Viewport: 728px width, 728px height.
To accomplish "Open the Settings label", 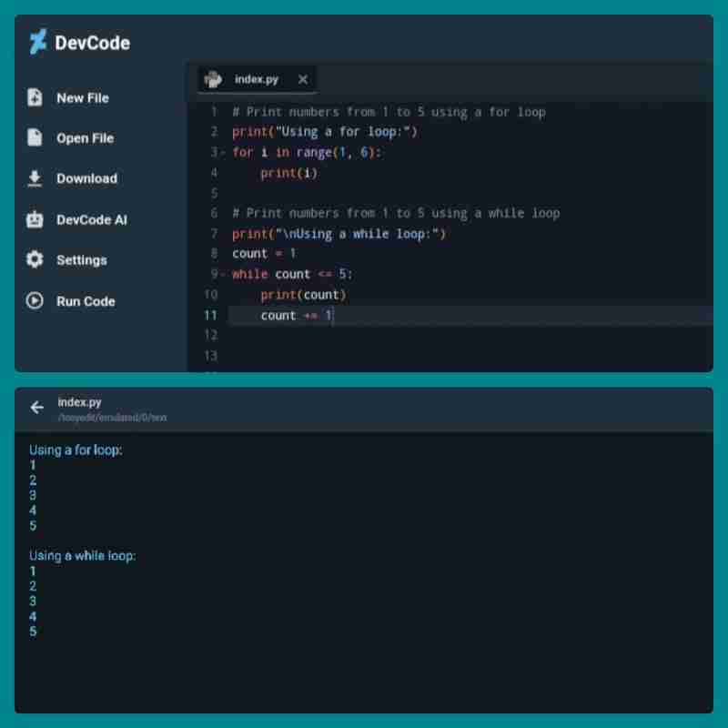I will (x=82, y=260).
